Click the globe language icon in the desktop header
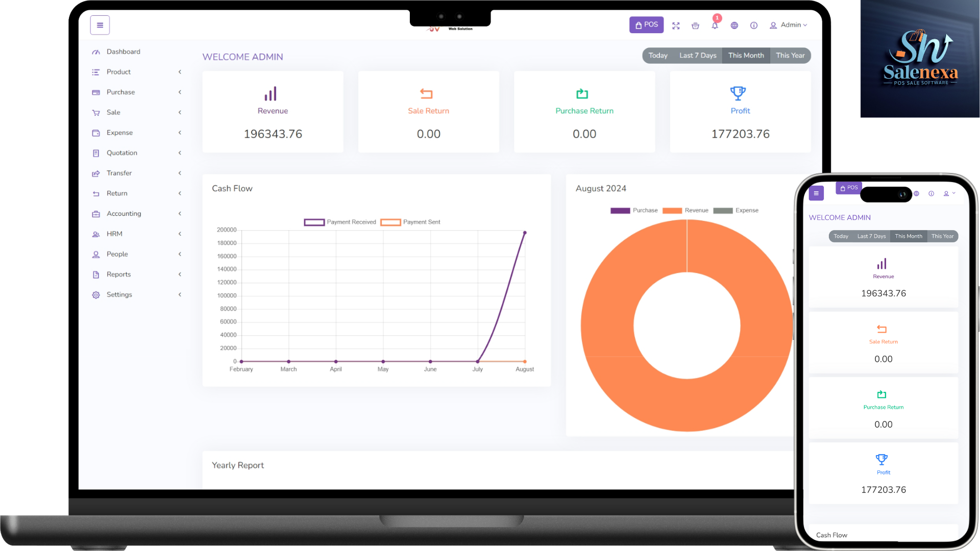 coord(734,26)
